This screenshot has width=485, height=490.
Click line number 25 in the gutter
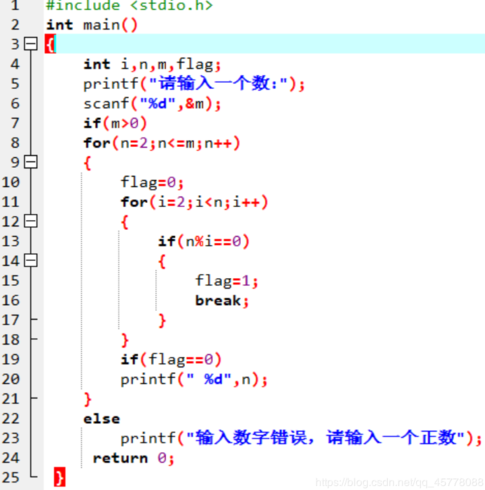click(x=11, y=477)
